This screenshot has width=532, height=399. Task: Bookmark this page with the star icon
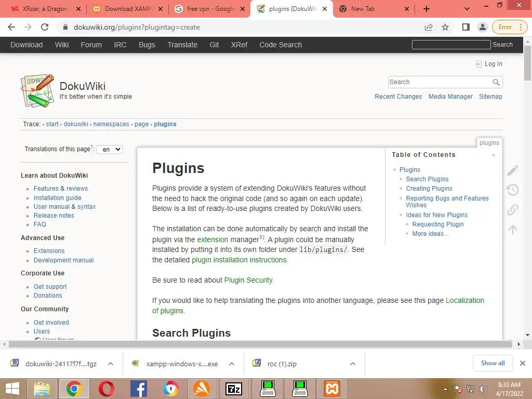click(445, 27)
